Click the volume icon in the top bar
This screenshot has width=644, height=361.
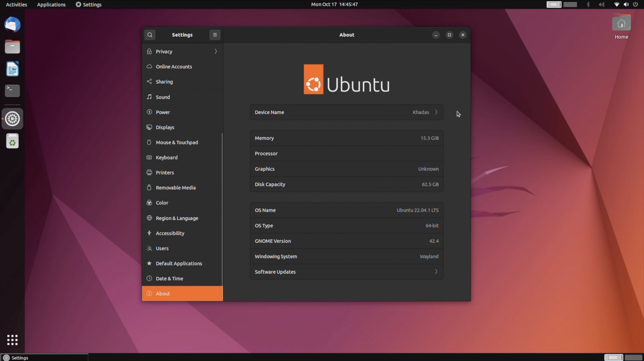(x=626, y=4)
